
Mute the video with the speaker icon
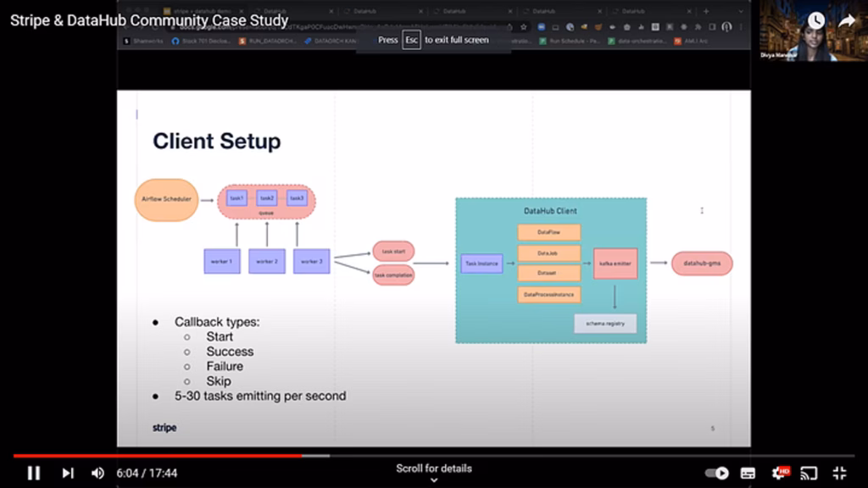[97, 473]
